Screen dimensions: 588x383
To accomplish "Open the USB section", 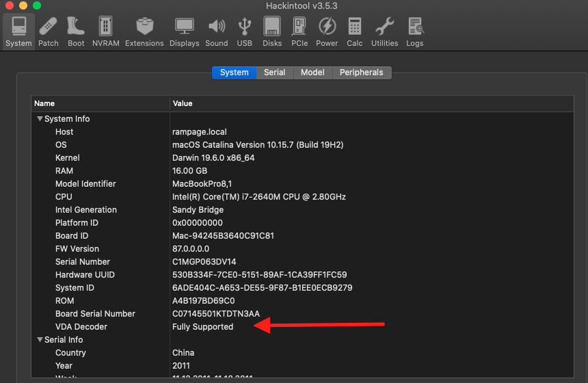I will (x=245, y=32).
